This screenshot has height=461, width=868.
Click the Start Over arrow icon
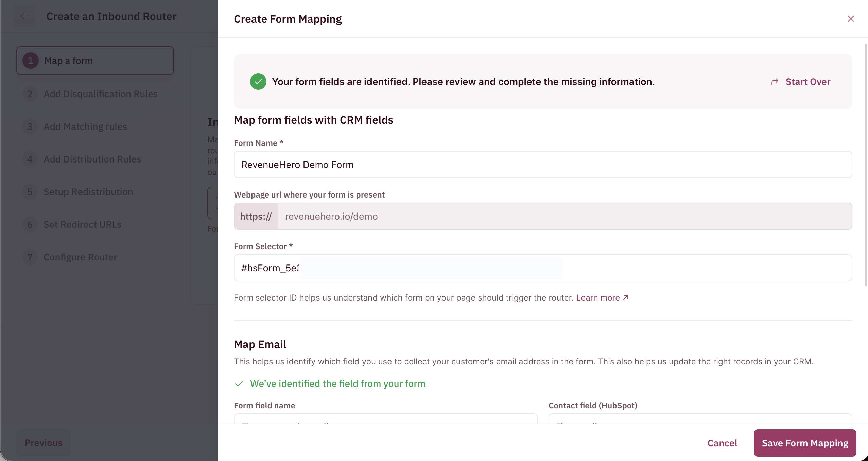click(775, 82)
